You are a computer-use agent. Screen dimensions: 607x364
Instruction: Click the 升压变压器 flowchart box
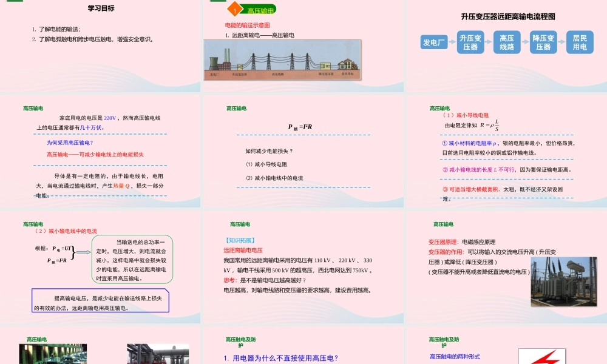(x=470, y=42)
